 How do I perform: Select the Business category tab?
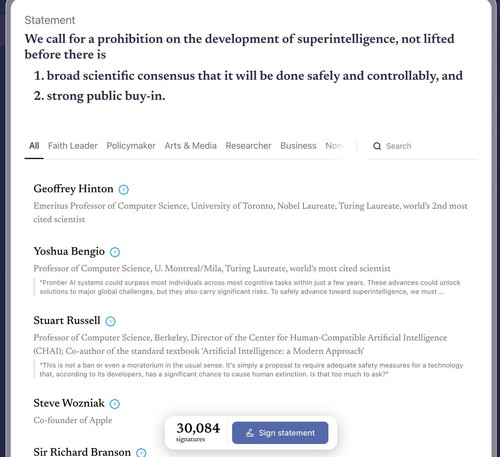coord(298,146)
